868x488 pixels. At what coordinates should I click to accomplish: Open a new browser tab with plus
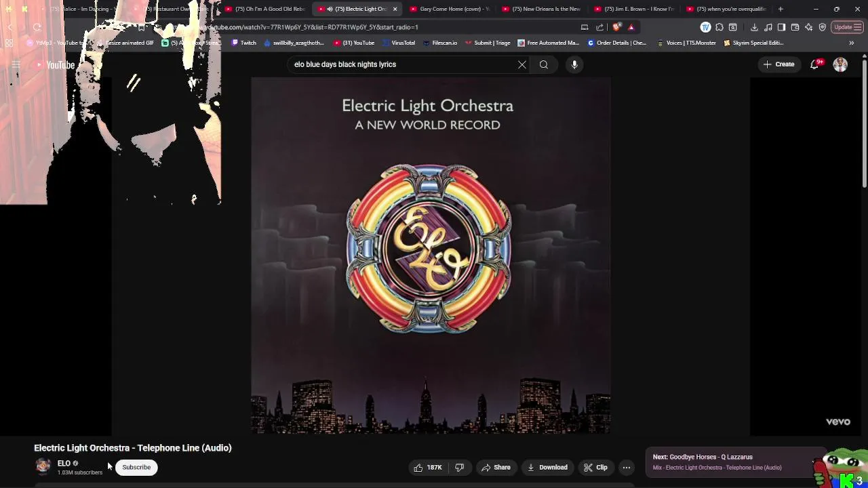click(781, 9)
